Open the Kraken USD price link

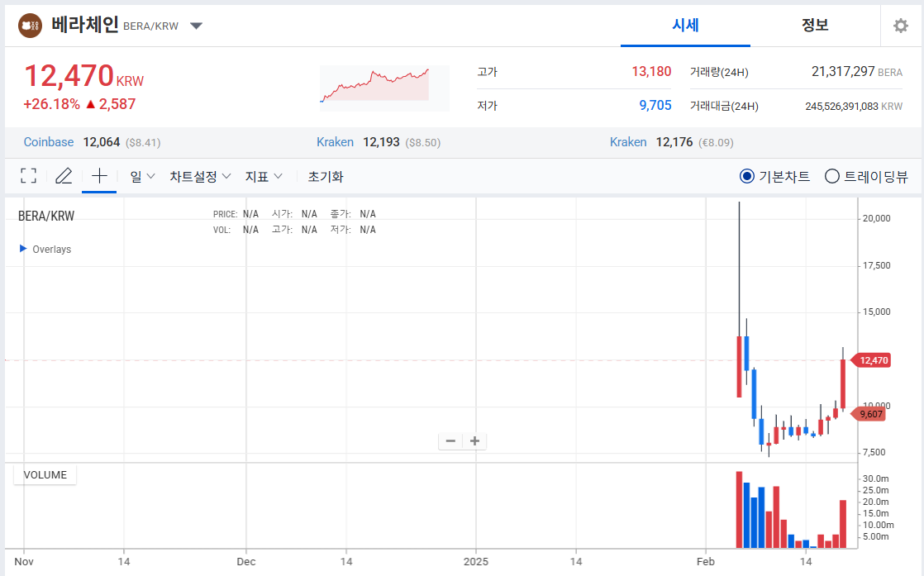pyautogui.click(x=335, y=142)
